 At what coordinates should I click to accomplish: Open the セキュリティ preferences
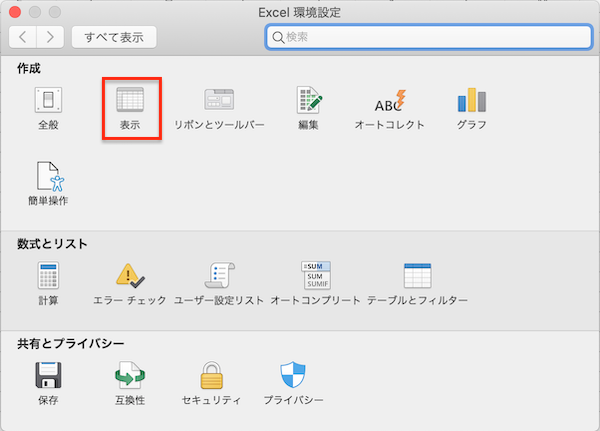212,383
